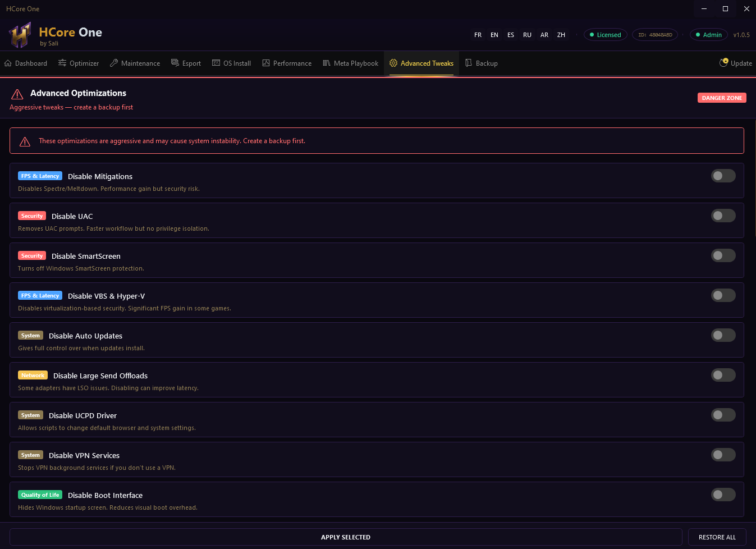Click the v1.0.5 version label

[741, 35]
